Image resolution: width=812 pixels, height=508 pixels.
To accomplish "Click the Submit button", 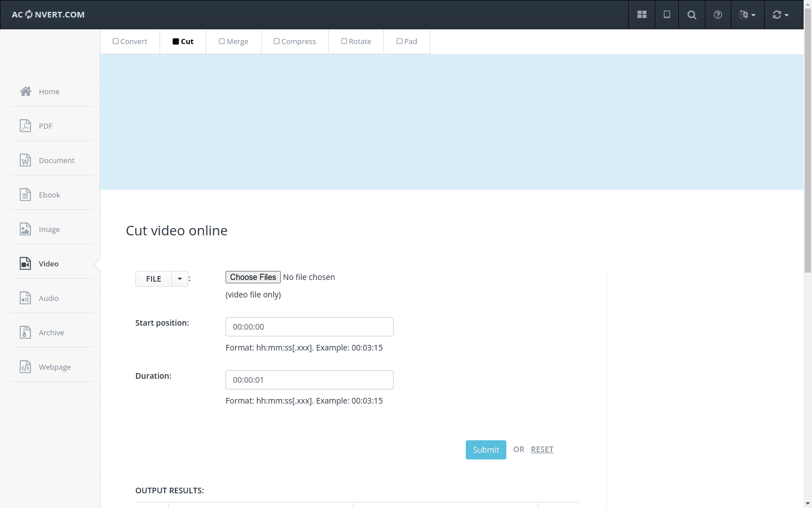I will coord(486,450).
